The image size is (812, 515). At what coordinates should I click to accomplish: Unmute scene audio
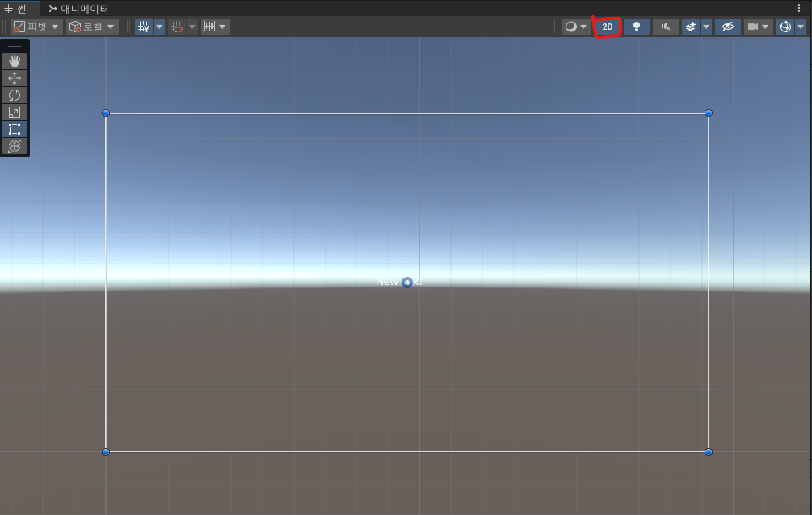[664, 26]
